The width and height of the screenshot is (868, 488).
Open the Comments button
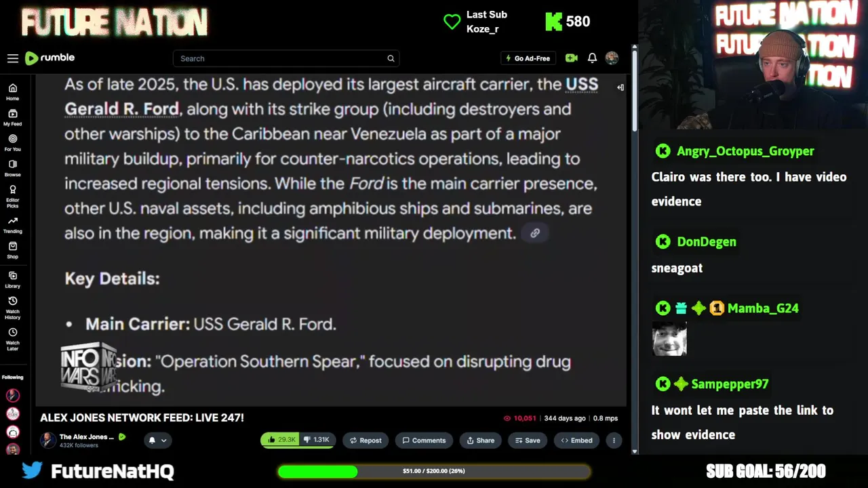click(424, 440)
